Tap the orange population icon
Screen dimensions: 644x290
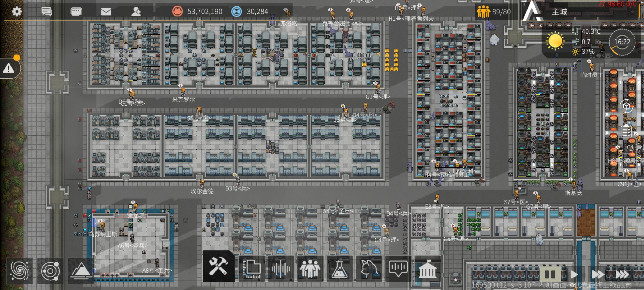coord(483,12)
